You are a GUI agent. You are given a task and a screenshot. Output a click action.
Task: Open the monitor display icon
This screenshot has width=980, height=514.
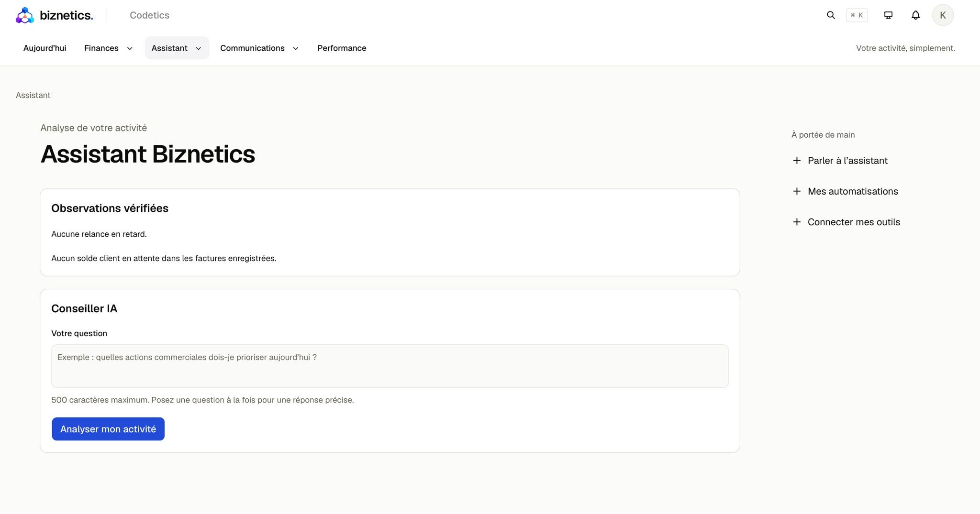coord(888,15)
